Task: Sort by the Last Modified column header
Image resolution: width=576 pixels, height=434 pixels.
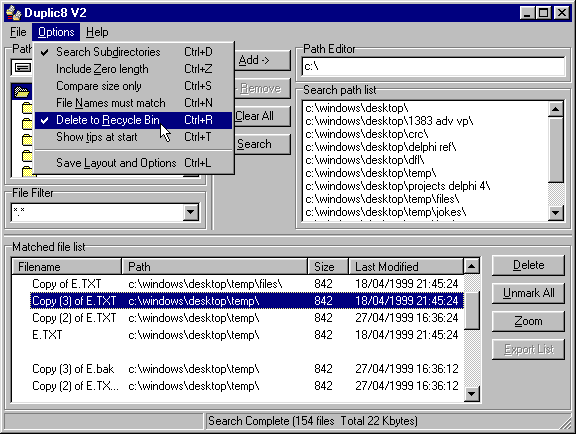Action: point(406,266)
